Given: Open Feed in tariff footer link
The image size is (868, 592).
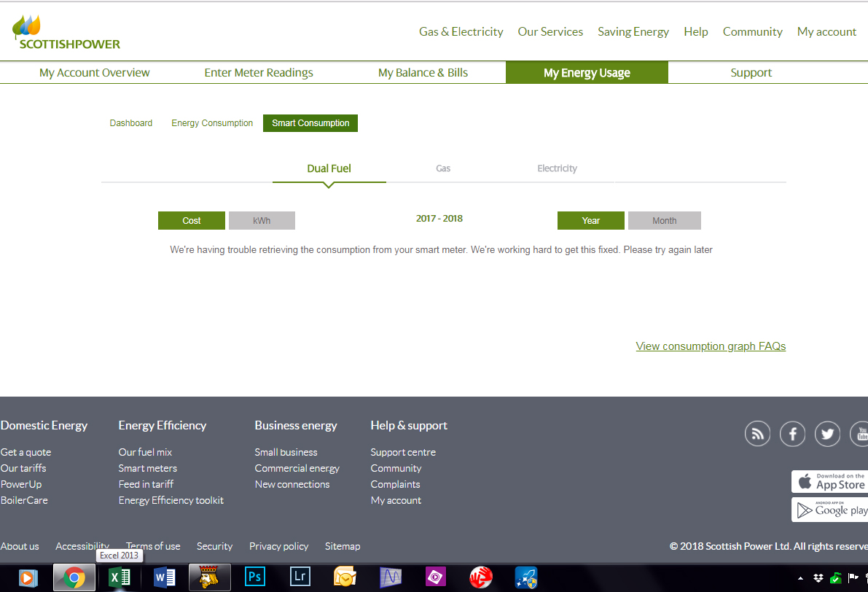Looking at the screenshot, I should click(x=146, y=484).
